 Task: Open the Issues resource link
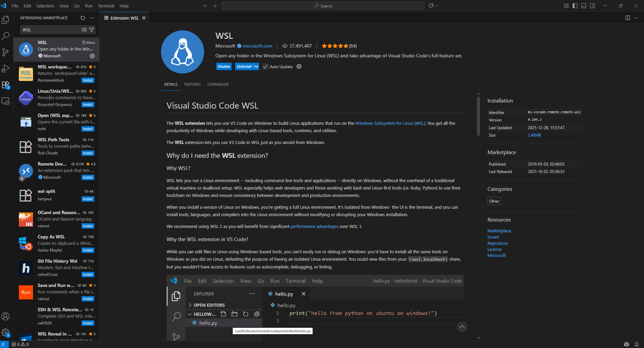point(493,237)
